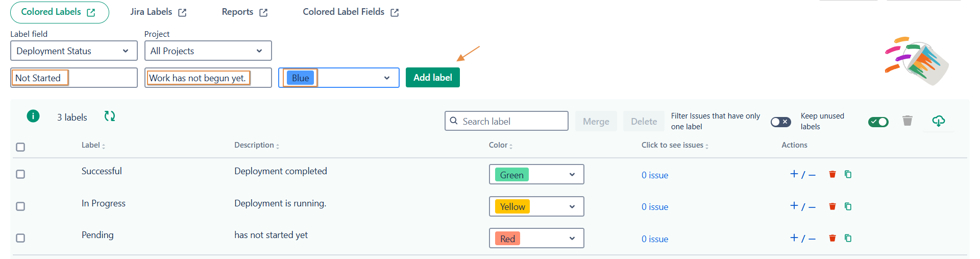The width and height of the screenshot is (980, 259).
Task: Click the Blue color swatch selector
Action: tap(338, 78)
